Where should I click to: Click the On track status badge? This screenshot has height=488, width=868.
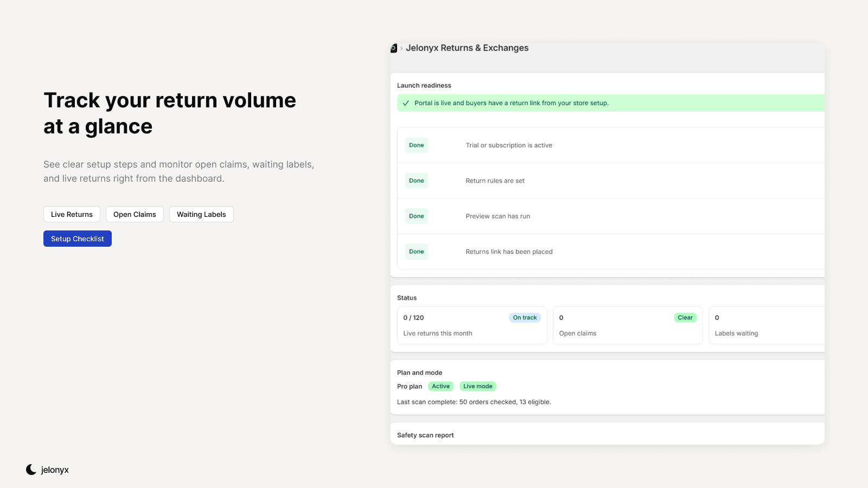[525, 318]
